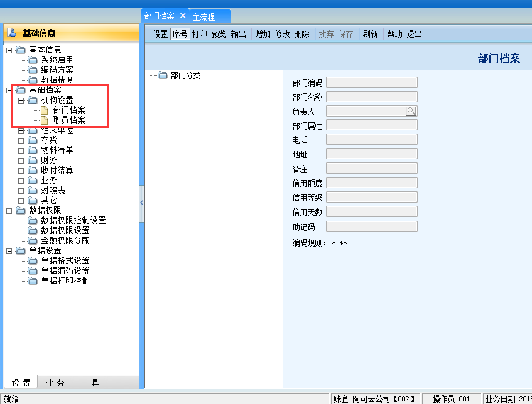Click the magnifier icon in 负责人 field
Screen dimensions: 532x404
(411, 111)
